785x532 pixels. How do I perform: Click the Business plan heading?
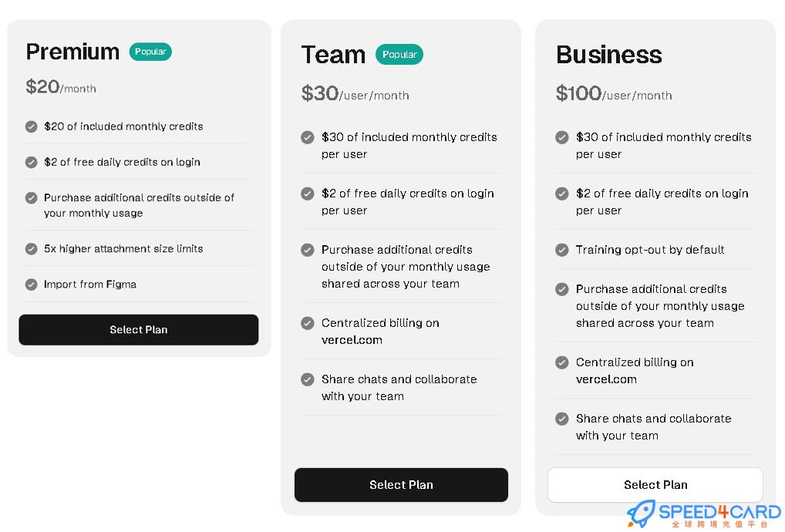pyautogui.click(x=608, y=55)
